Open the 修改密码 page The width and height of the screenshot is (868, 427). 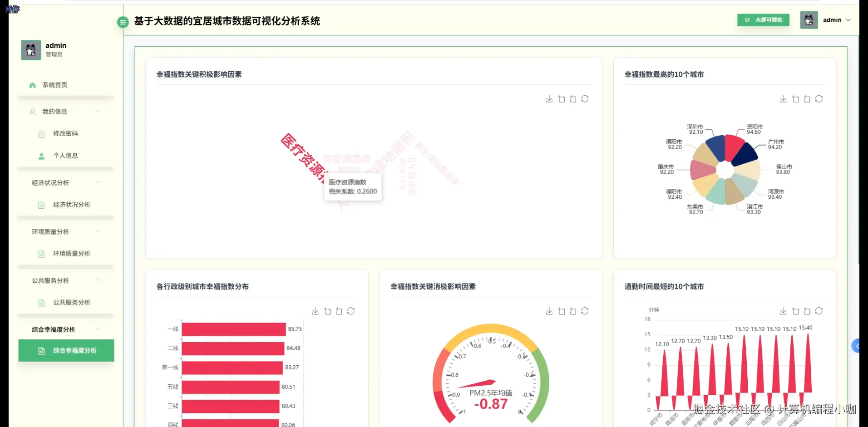pyautogui.click(x=66, y=133)
